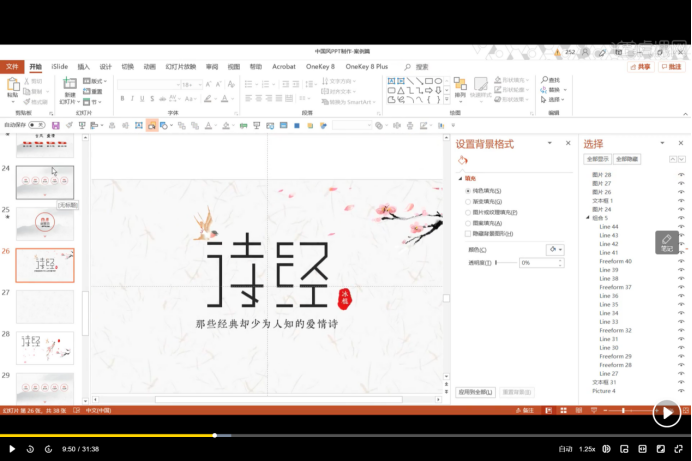Open the File tab

click(x=12, y=67)
